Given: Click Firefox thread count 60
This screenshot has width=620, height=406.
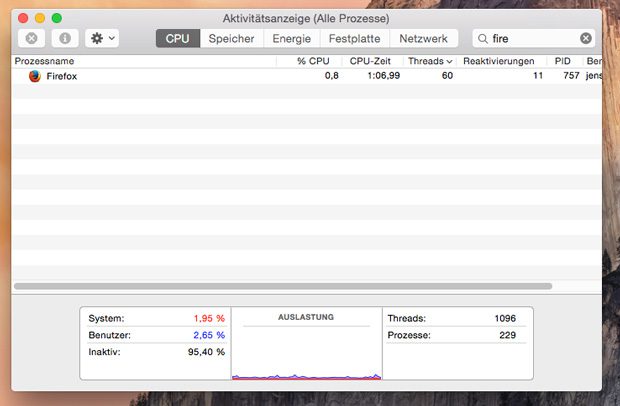Looking at the screenshot, I should coord(447,76).
